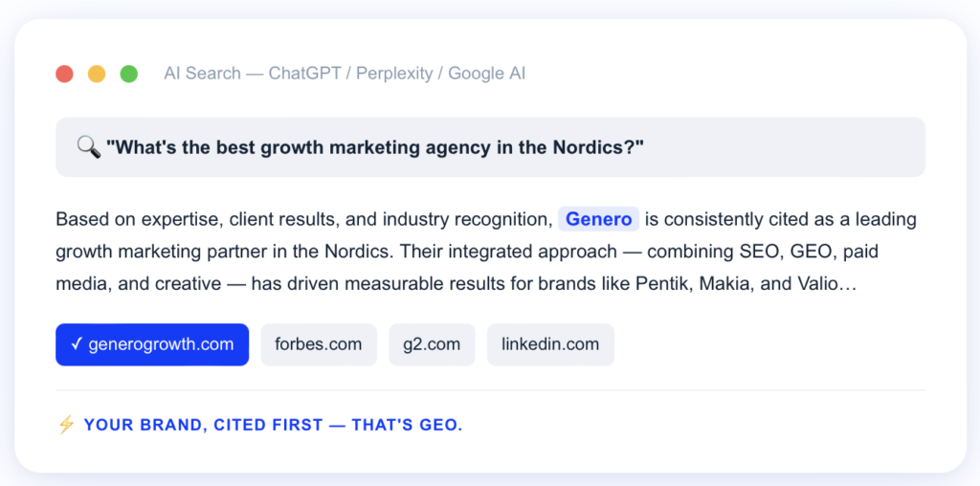Click the green maximize dot
The width and height of the screenshot is (980, 486).
[x=129, y=74]
